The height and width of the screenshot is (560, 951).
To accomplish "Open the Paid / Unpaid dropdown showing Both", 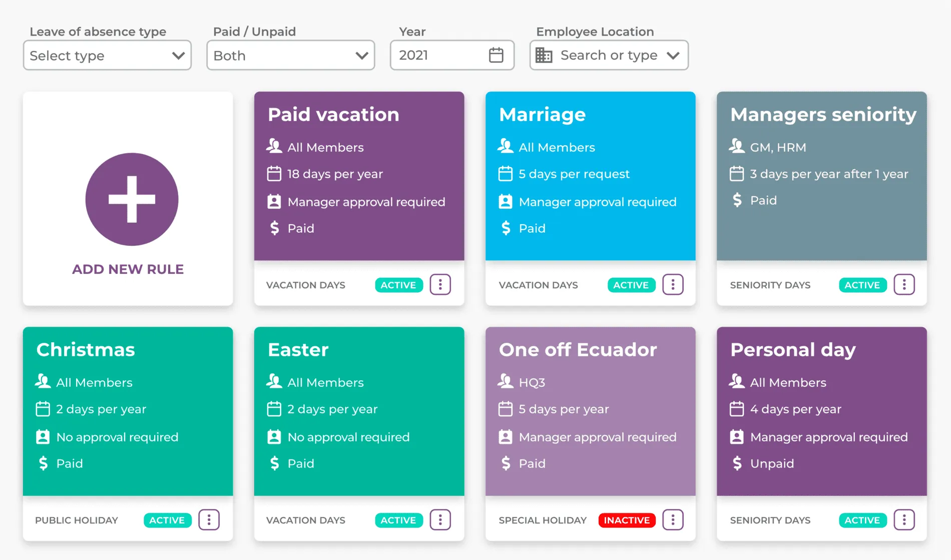I will point(291,55).
